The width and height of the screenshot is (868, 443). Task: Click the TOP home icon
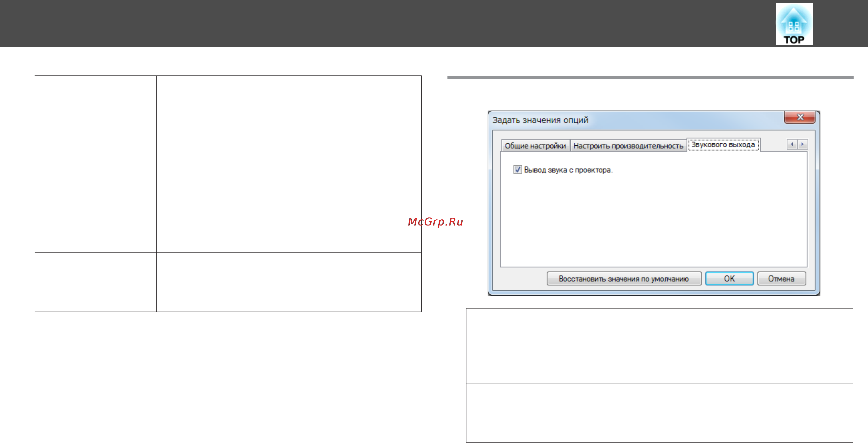[794, 24]
